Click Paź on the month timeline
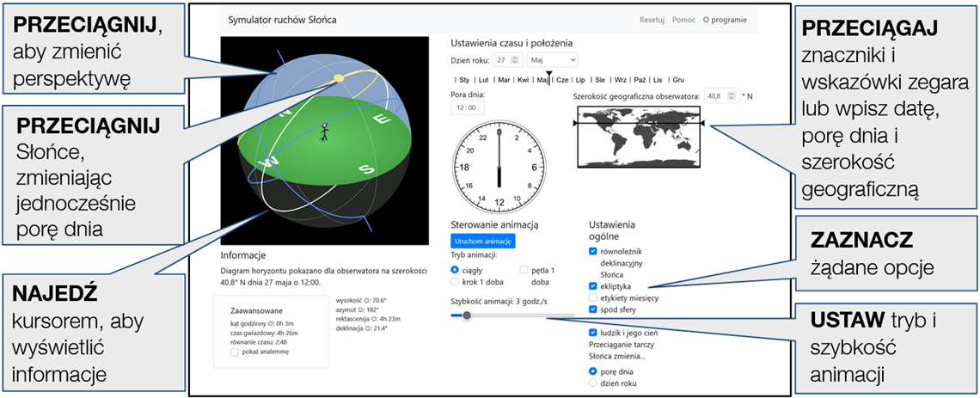Screen dimensions: 980x398 pyautogui.click(x=640, y=80)
